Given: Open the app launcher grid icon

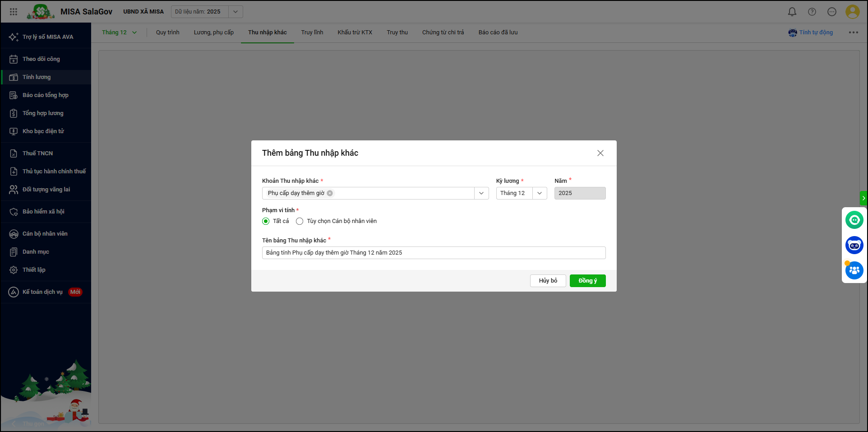Looking at the screenshot, I should (x=14, y=12).
